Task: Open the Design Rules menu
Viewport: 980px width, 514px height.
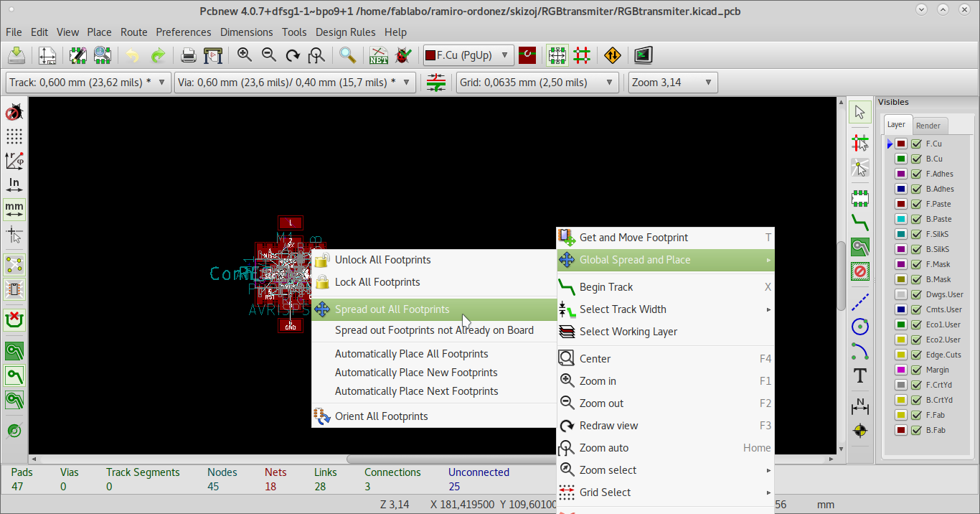Action: coord(345,32)
